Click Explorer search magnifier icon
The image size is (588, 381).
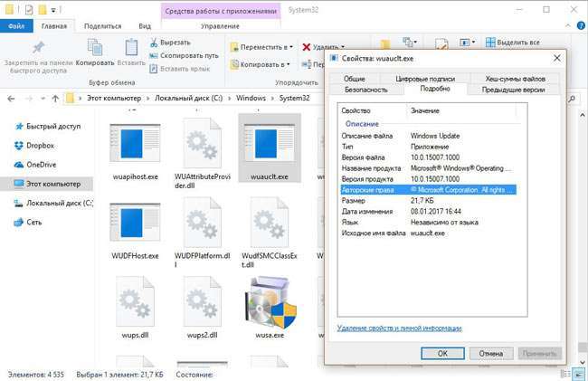pos(572,99)
